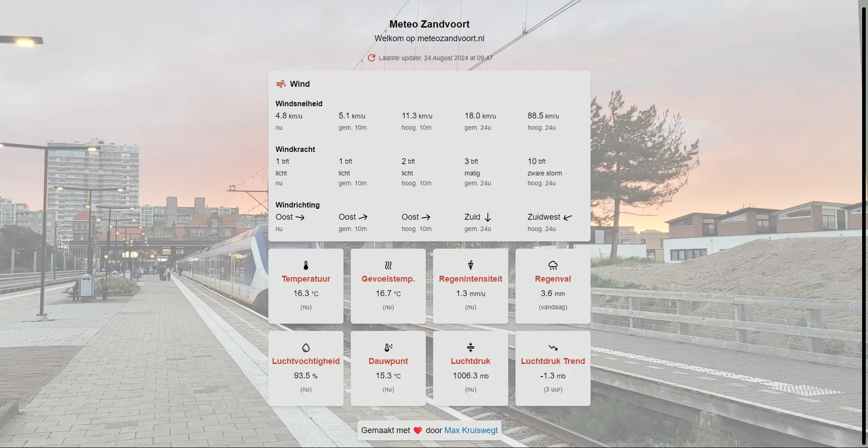Click the Oost wind direction arrow under nu
868x448 pixels.
coord(301,217)
